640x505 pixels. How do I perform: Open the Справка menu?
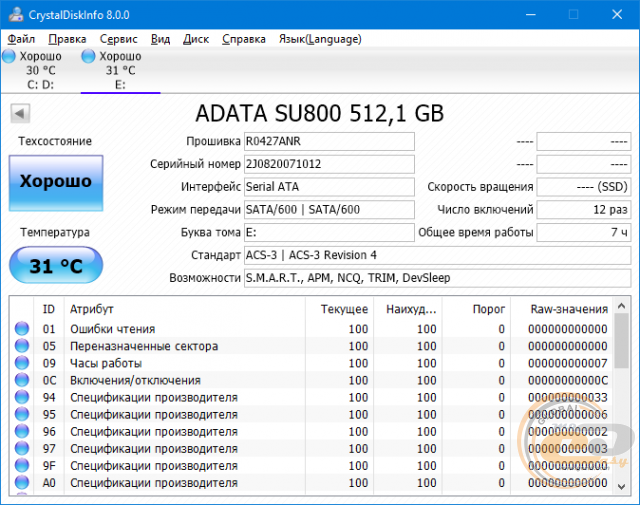point(244,39)
